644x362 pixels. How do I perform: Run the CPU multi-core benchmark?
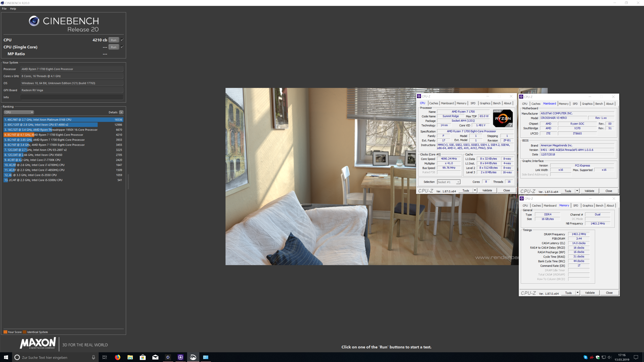click(x=113, y=40)
